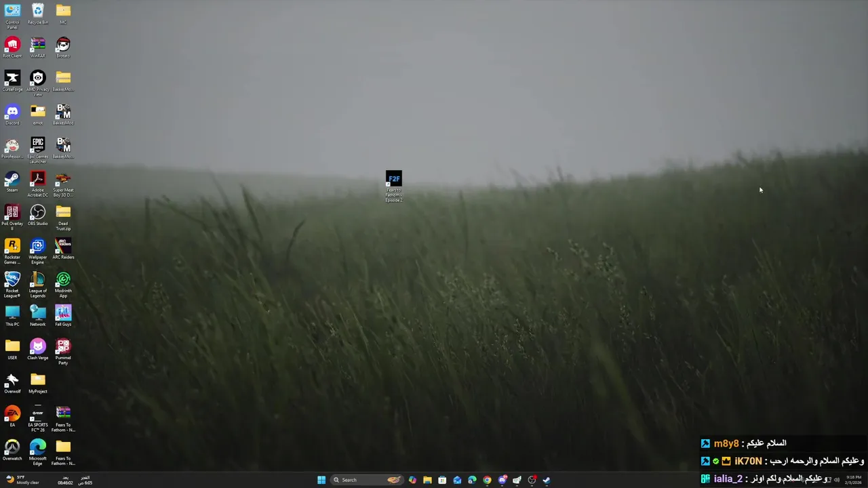The height and width of the screenshot is (488, 868).
Task: Open Mail app from taskbar
Action: [x=457, y=480]
